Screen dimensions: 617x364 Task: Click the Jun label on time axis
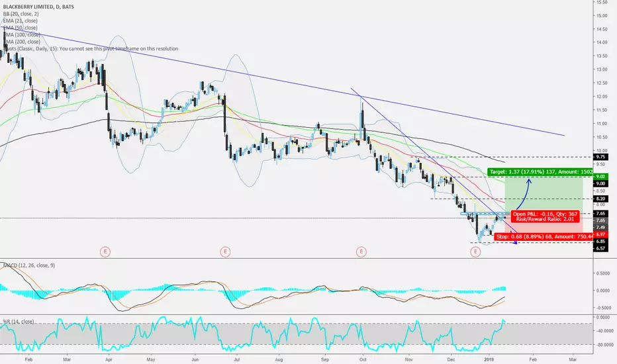(195, 359)
